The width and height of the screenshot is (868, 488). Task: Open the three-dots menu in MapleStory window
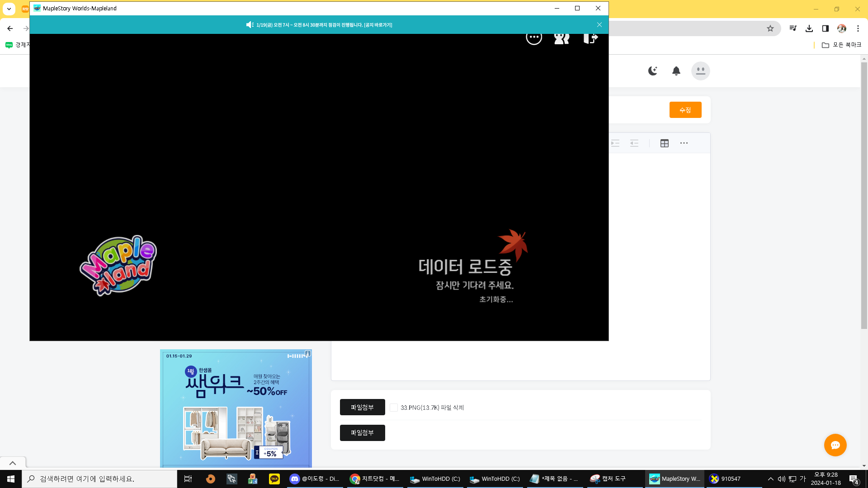click(x=534, y=38)
